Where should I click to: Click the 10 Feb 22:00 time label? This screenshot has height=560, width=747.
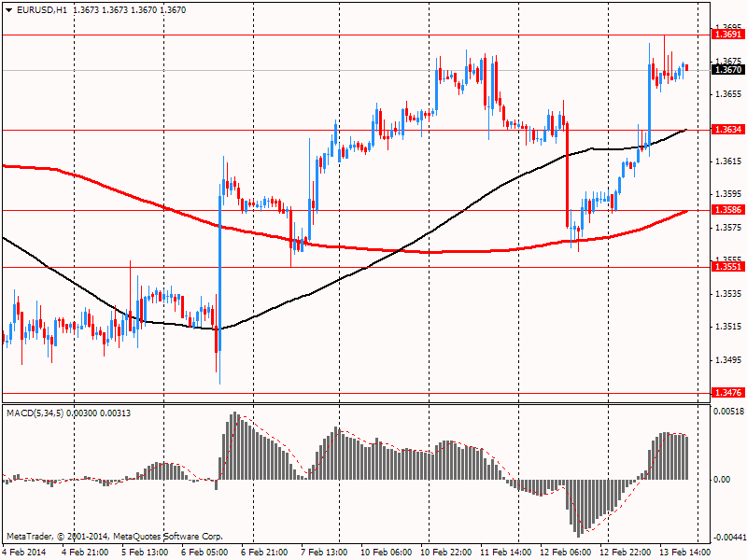click(446, 553)
